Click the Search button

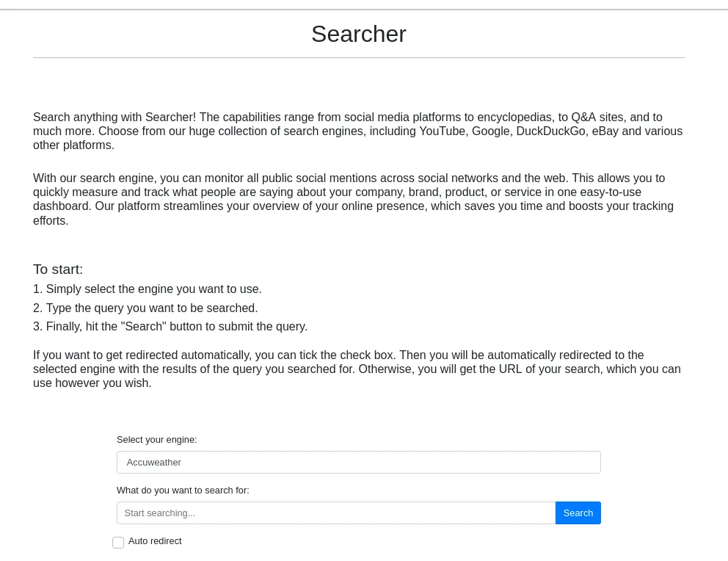578,513
